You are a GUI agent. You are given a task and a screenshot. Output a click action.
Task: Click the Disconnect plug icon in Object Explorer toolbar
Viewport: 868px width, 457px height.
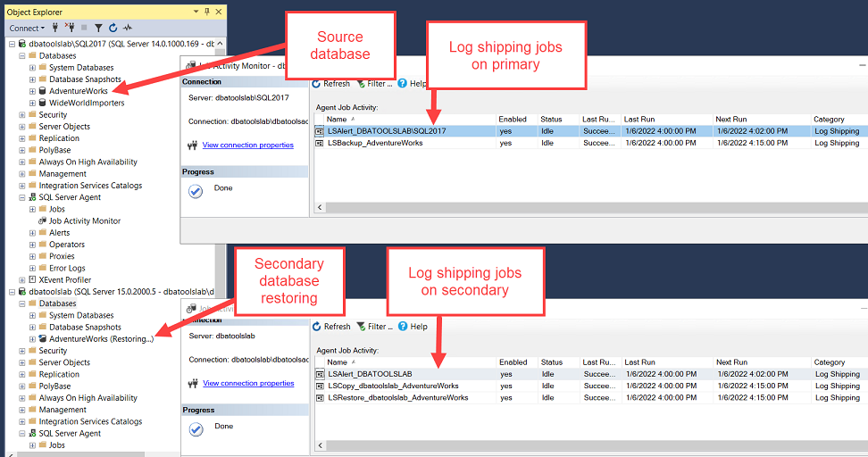click(69, 27)
